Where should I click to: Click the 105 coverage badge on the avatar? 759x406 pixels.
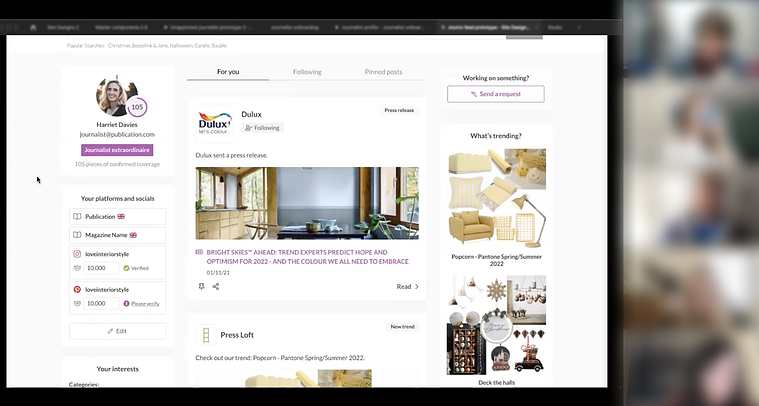(137, 107)
